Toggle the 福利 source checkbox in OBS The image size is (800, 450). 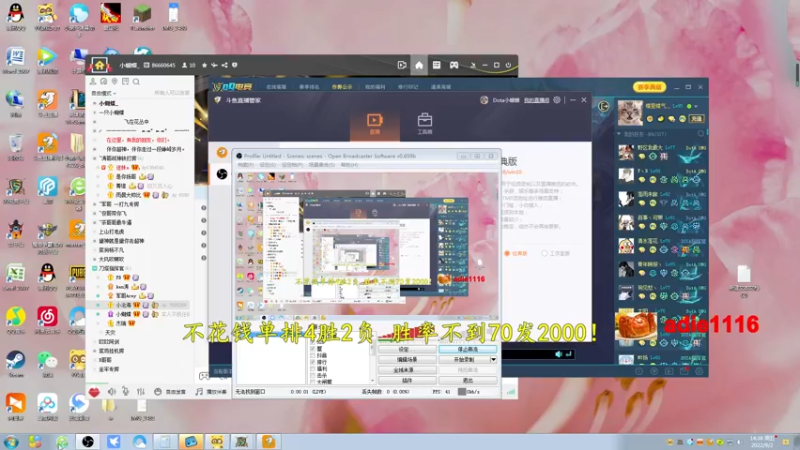click(x=312, y=368)
